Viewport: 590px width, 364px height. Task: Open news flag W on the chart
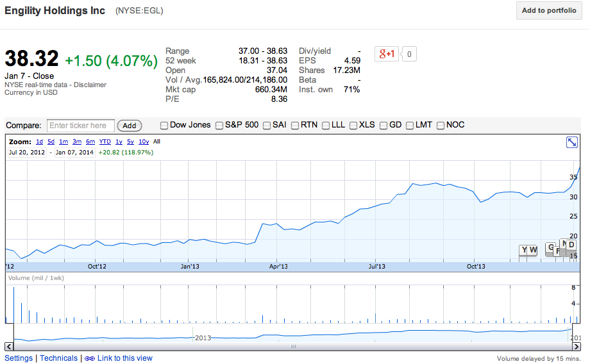pyautogui.click(x=533, y=250)
